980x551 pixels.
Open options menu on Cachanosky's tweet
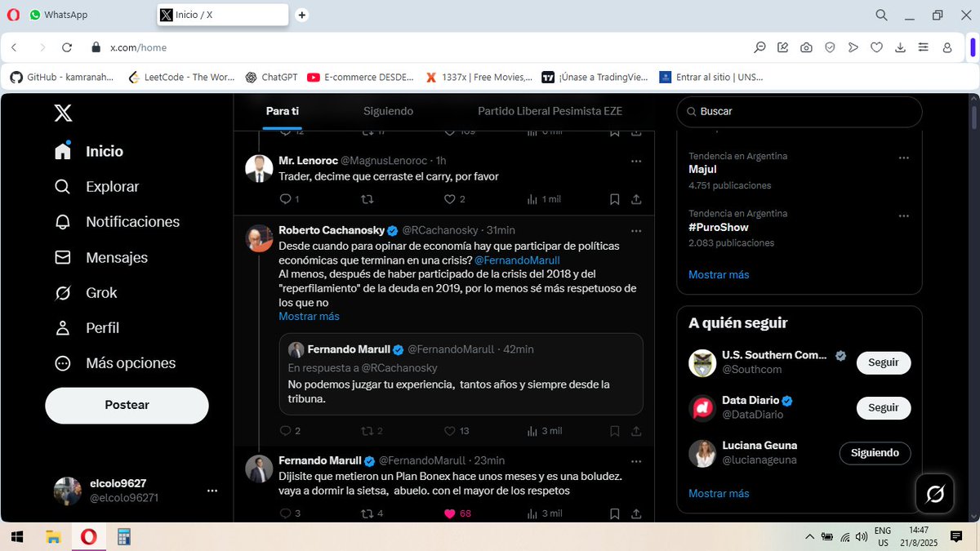coord(636,229)
